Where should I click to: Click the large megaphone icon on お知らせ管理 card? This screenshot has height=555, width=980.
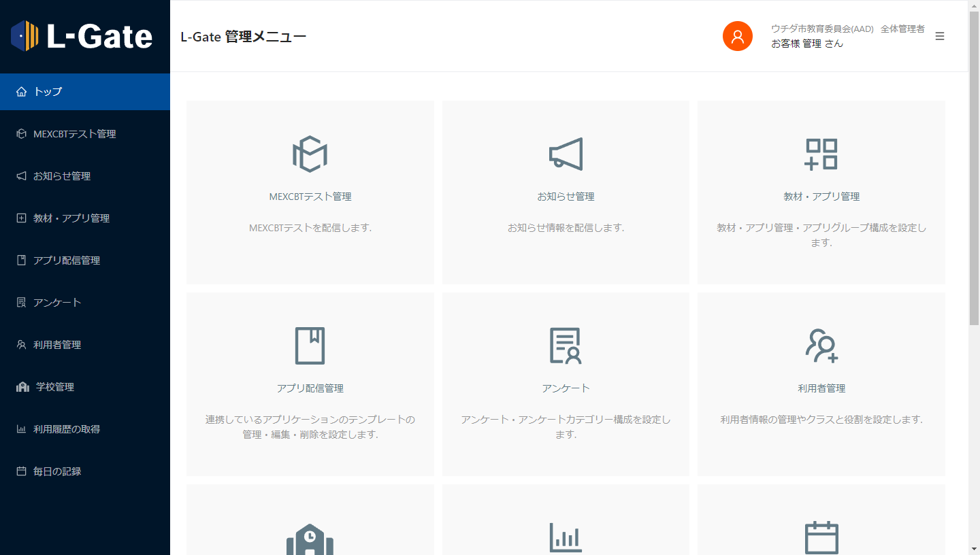(x=566, y=154)
